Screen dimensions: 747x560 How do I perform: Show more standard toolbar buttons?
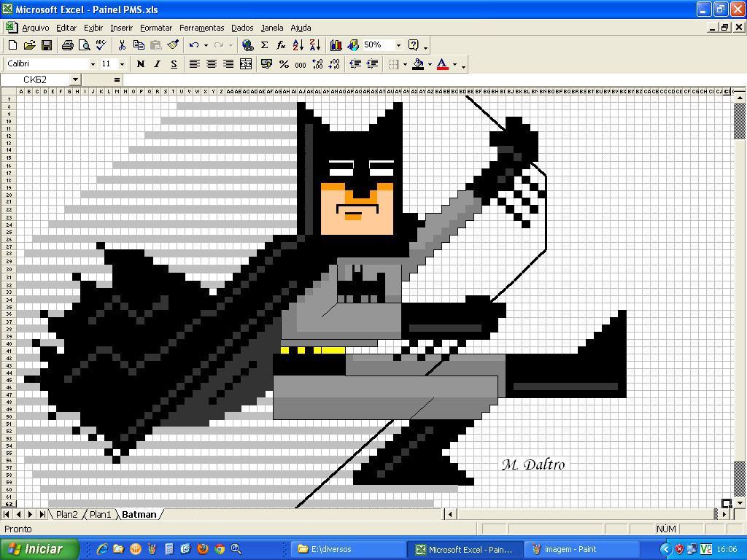[x=426, y=47]
